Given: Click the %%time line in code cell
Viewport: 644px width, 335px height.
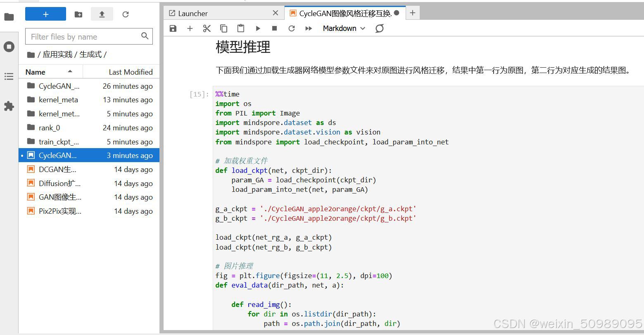Looking at the screenshot, I should click(x=227, y=94).
